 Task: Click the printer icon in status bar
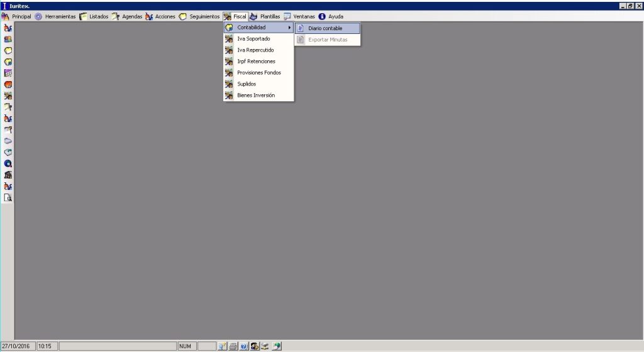click(233, 346)
